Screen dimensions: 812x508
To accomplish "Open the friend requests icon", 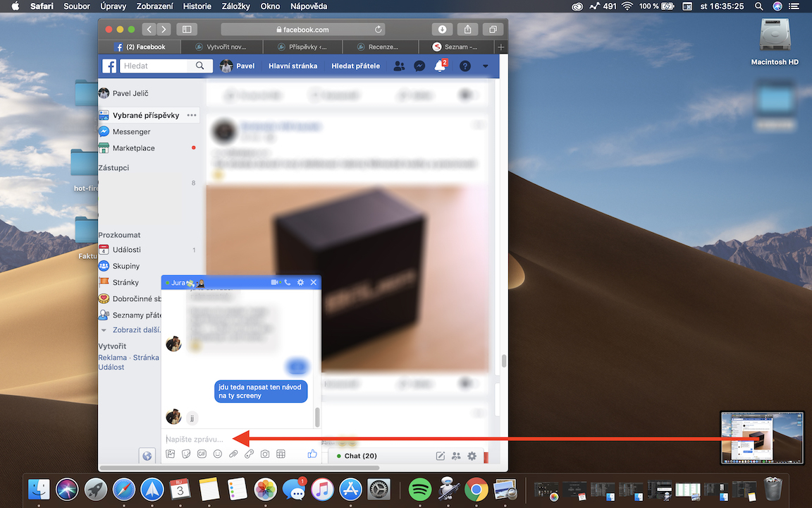I will pyautogui.click(x=399, y=66).
